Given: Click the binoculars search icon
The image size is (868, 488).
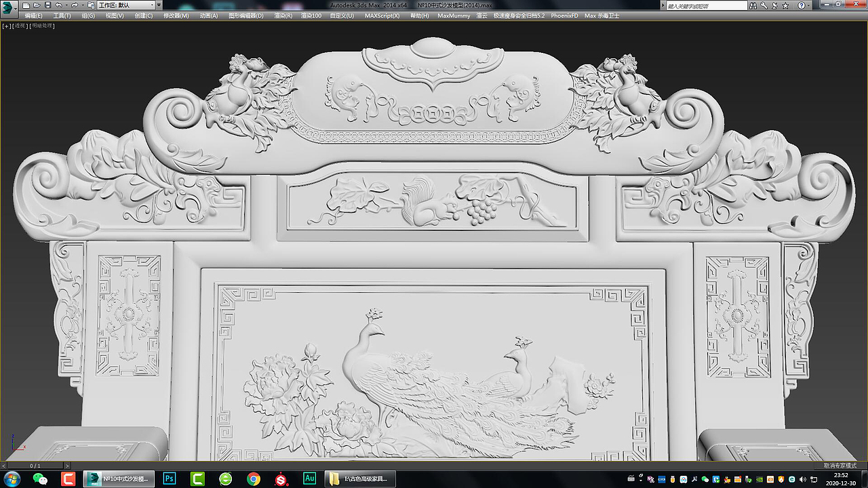Looking at the screenshot, I should (x=753, y=5).
